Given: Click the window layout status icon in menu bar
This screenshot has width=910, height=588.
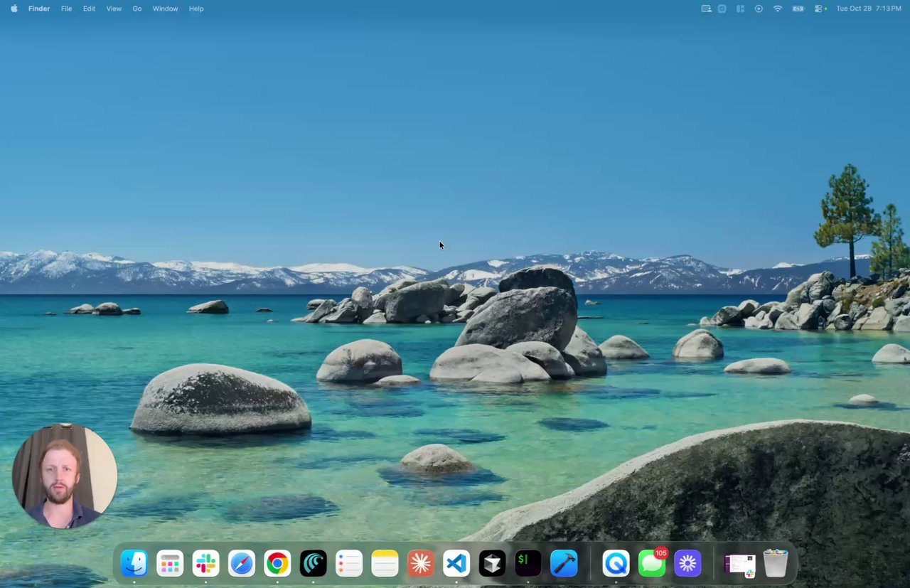Looking at the screenshot, I should (x=740, y=9).
